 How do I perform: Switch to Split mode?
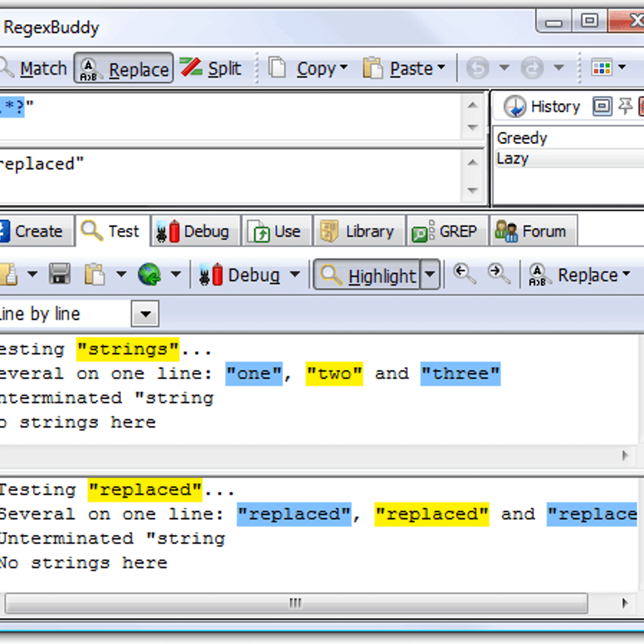pos(211,68)
